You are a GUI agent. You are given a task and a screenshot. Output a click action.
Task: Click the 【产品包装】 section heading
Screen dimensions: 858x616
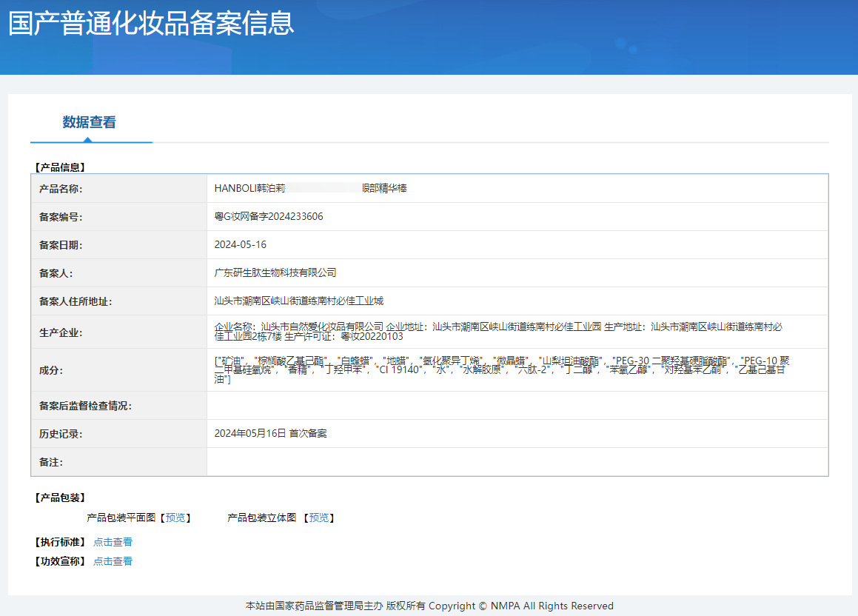point(60,498)
